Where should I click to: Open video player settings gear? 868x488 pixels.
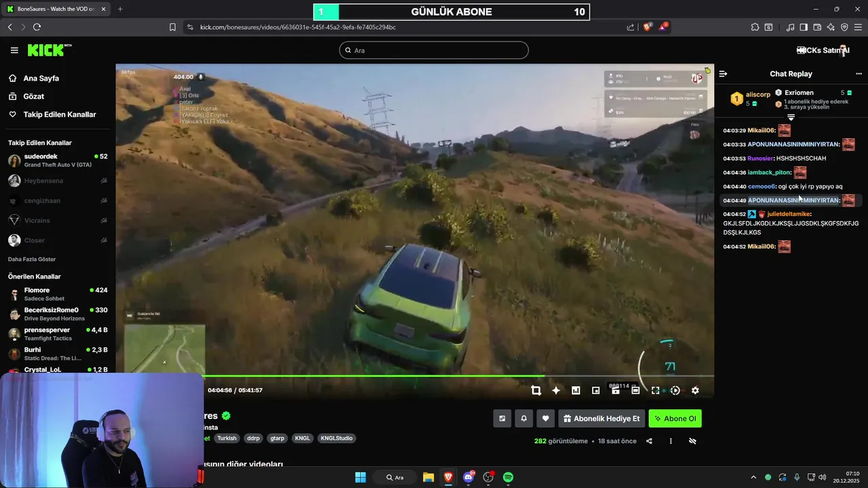coord(695,390)
